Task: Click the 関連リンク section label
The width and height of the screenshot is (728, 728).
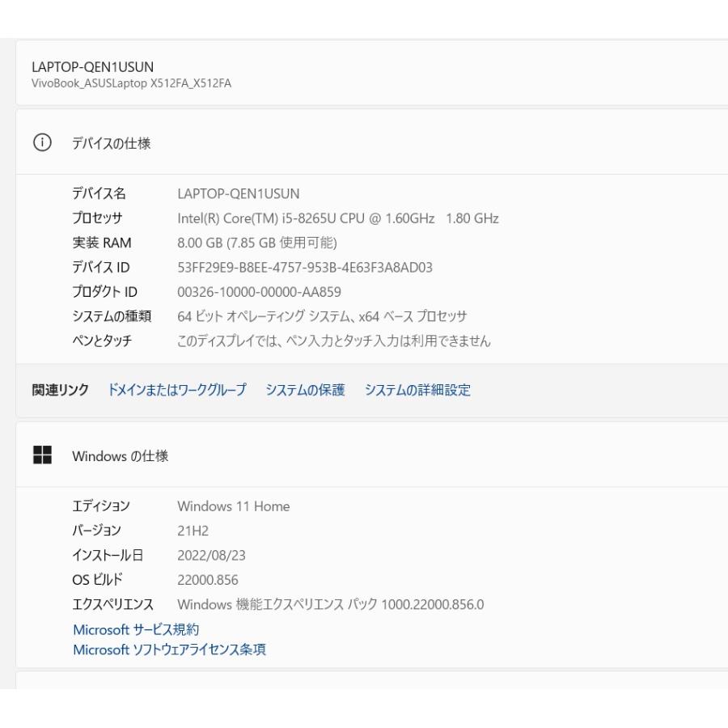Action: (58, 389)
